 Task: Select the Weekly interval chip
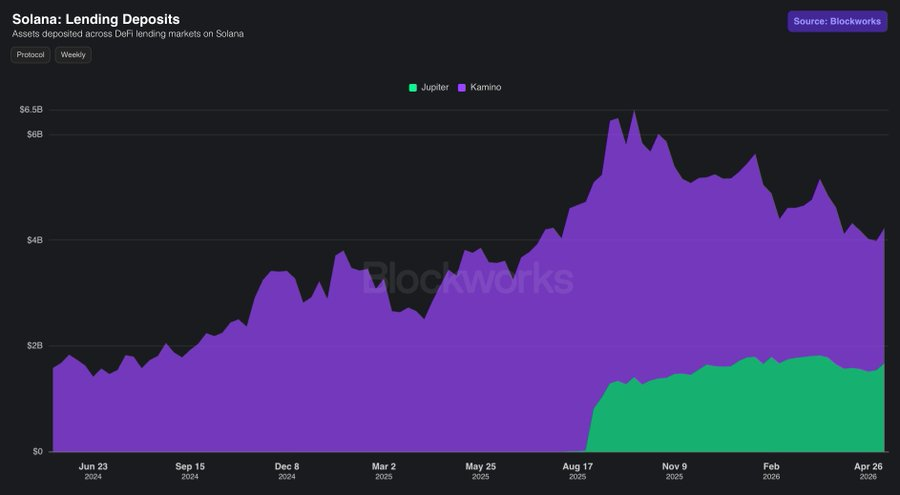[73, 55]
